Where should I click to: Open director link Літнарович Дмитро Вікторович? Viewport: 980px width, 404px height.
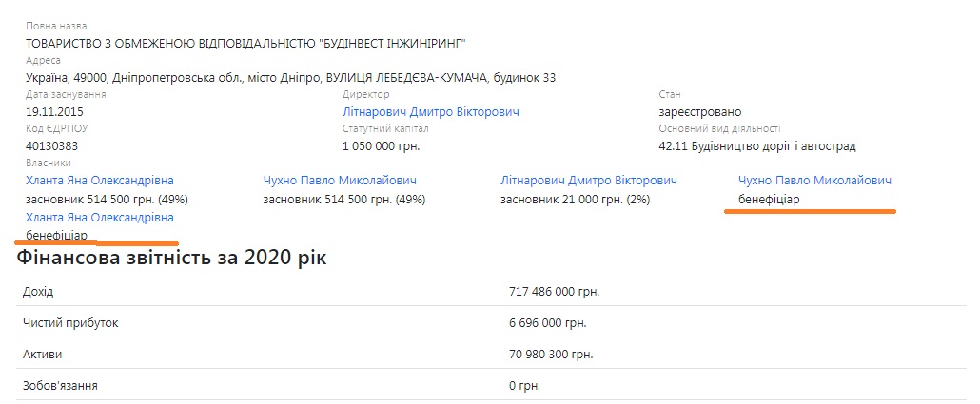(430, 112)
